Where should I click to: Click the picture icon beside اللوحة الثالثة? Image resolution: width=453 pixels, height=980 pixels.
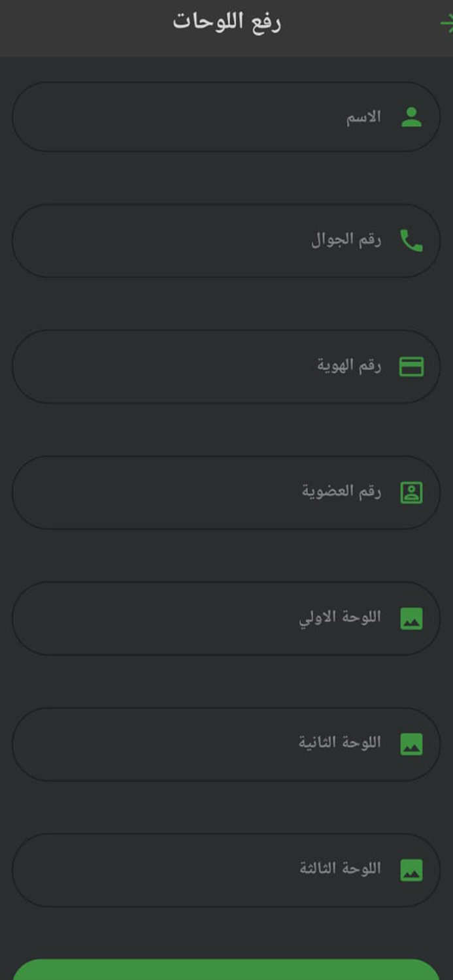point(413,868)
